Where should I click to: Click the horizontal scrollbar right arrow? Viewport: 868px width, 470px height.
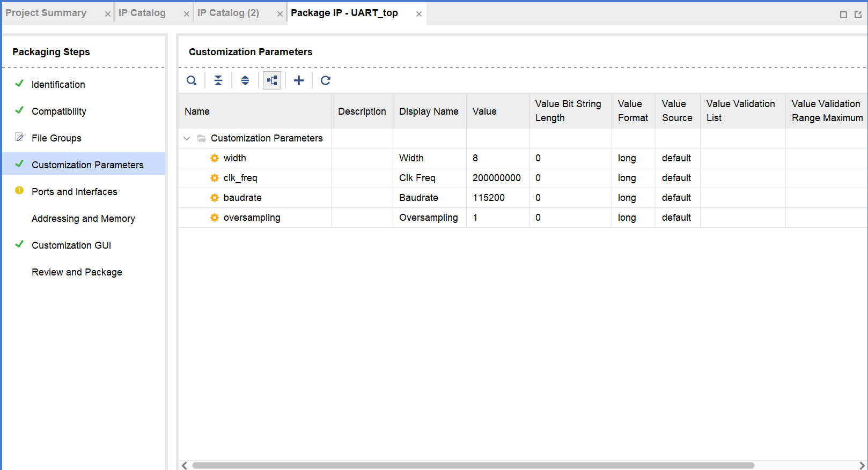coord(862,465)
